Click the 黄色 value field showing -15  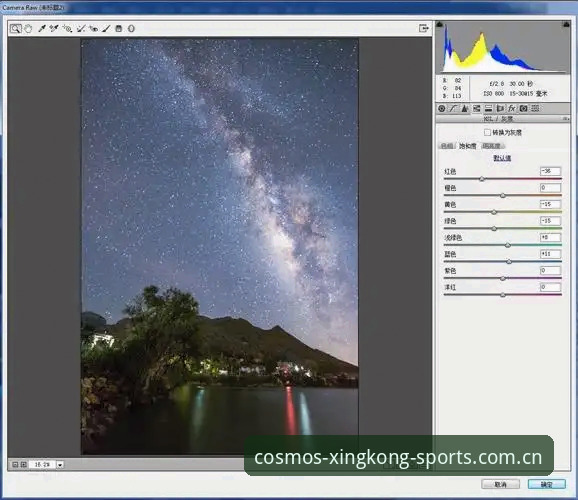coord(550,204)
